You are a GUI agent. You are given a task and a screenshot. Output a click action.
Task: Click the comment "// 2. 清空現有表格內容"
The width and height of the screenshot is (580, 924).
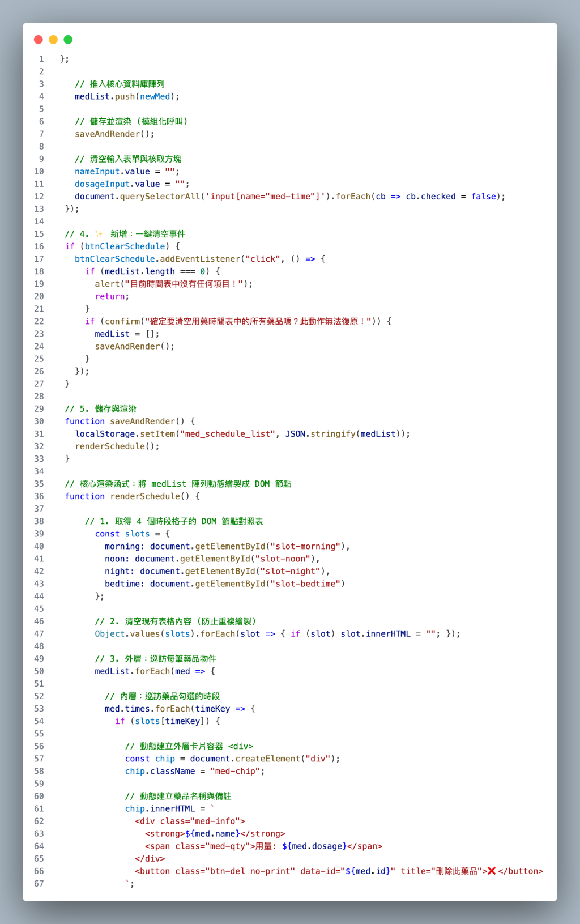click(176, 621)
